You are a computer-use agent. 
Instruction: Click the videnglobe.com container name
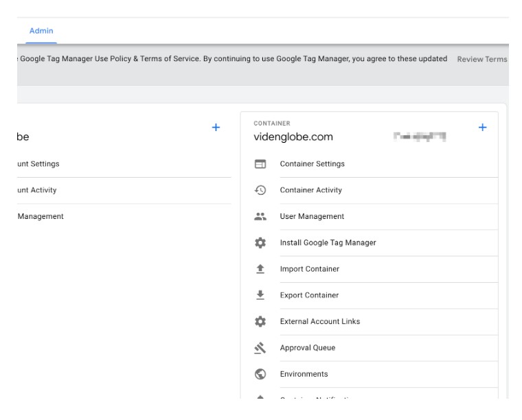tap(293, 137)
